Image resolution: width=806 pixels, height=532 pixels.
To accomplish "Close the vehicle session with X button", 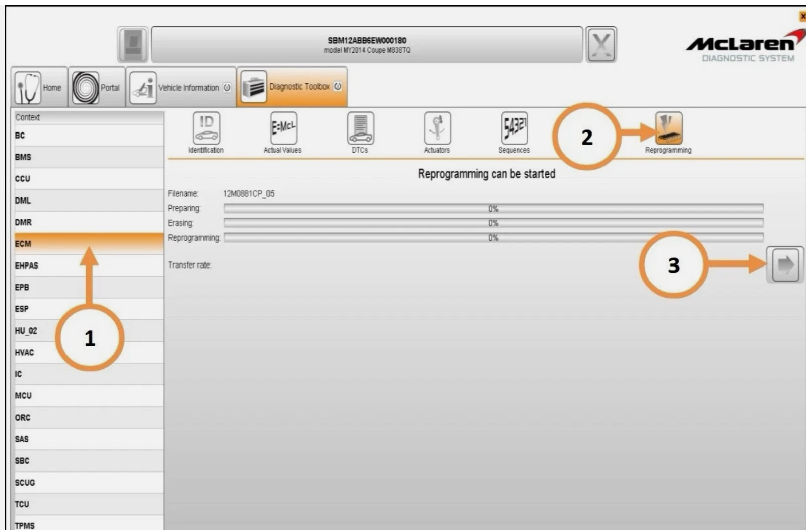I will point(601,45).
